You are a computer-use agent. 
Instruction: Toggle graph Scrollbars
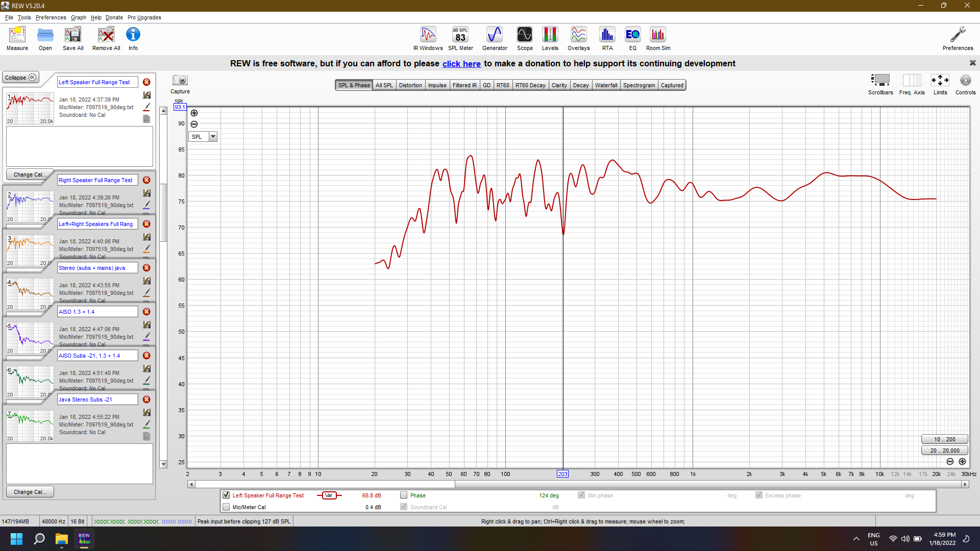(880, 84)
